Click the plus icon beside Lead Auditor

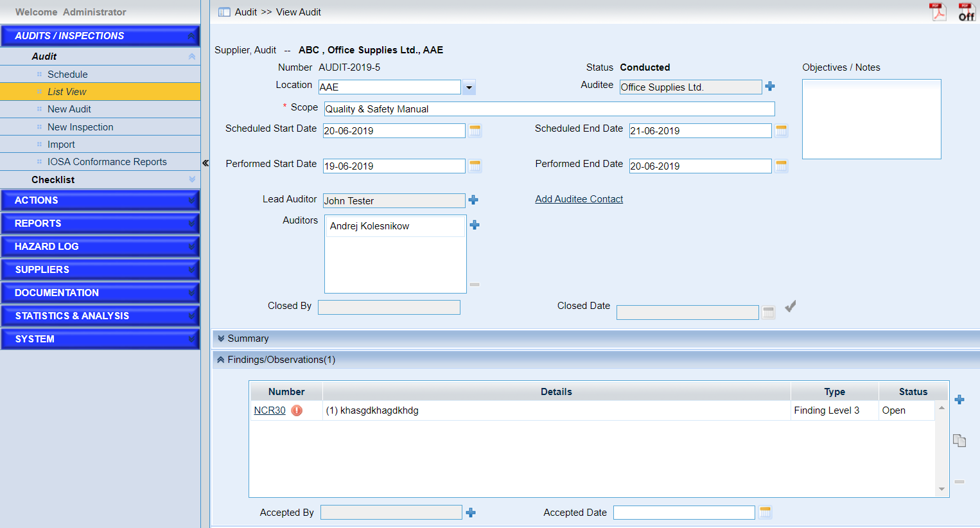(473, 200)
